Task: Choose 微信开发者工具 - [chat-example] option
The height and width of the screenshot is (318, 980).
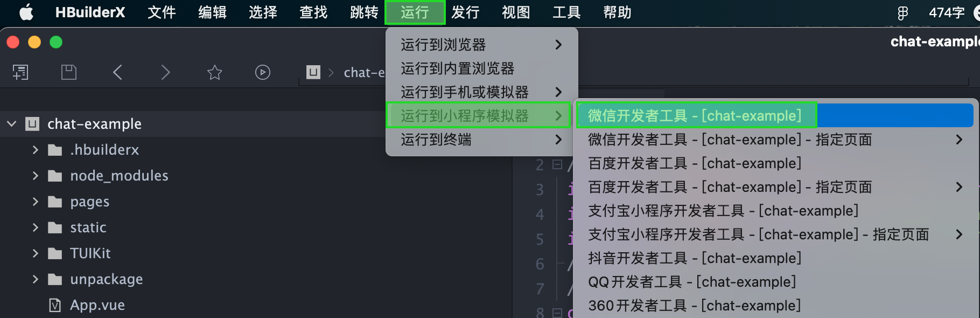Action: tap(695, 116)
